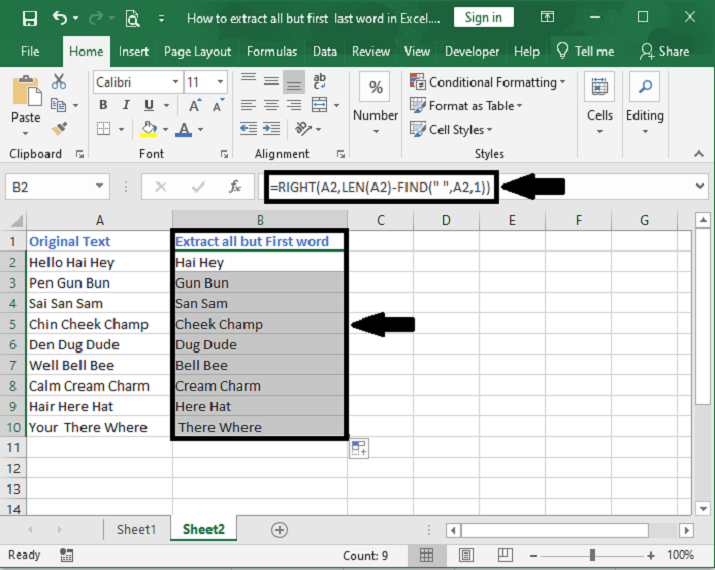Switch to Page Break Preview in status bar
The width and height of the screenshot is (715, 570).
tap(505, 555)
